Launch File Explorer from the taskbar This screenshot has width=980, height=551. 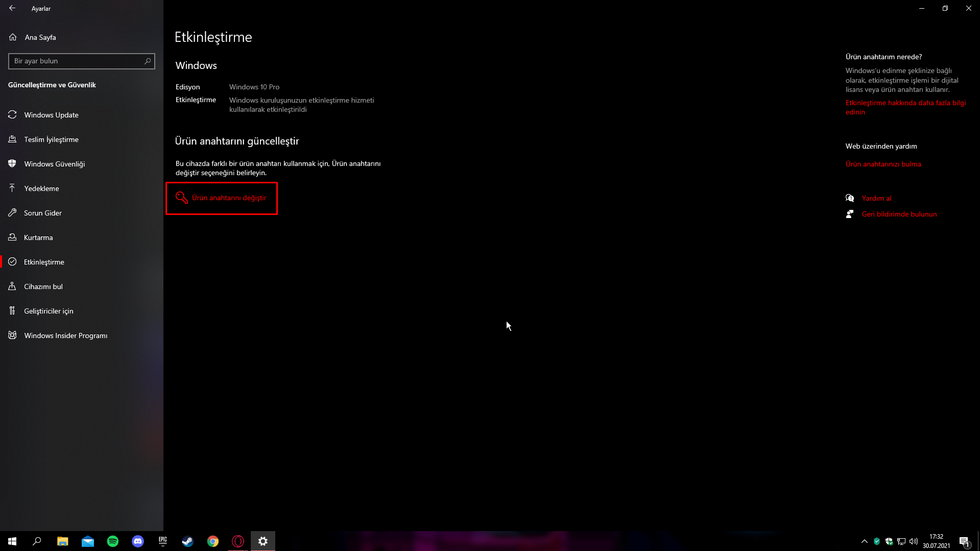(62, 541)
